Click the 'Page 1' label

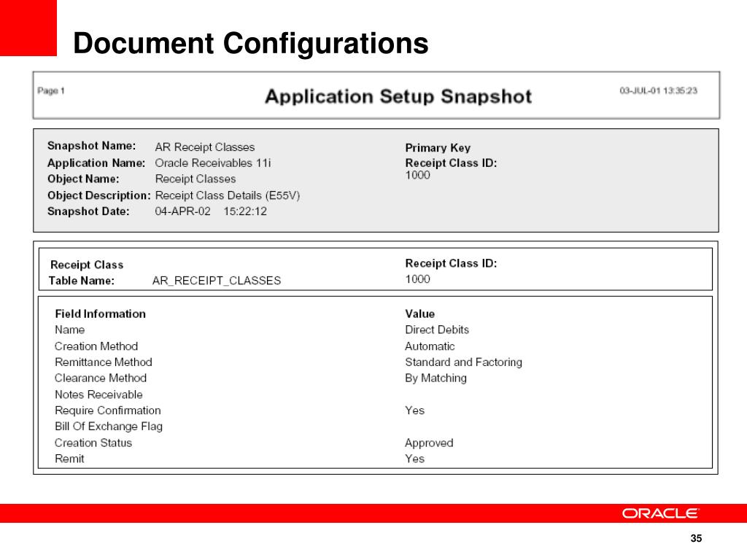pyautogui.click(x=51, y=90)
